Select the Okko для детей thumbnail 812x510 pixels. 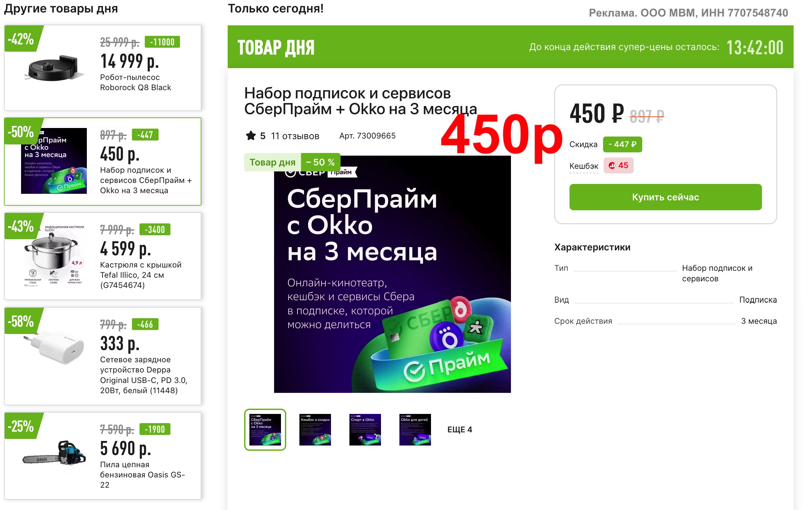coord(415,429)
